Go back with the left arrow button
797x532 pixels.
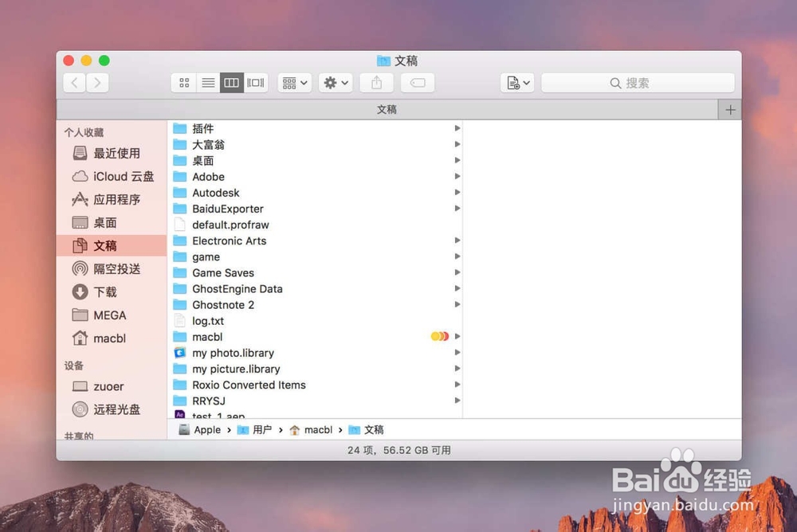click(74, 83)
